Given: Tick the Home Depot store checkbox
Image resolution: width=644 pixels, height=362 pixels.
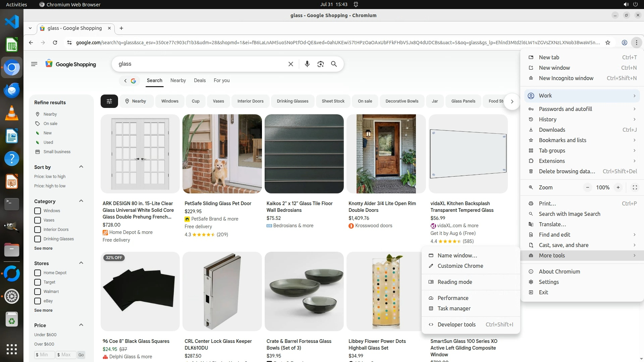Looking at the screenshot, I should click(x=38, y=273).
